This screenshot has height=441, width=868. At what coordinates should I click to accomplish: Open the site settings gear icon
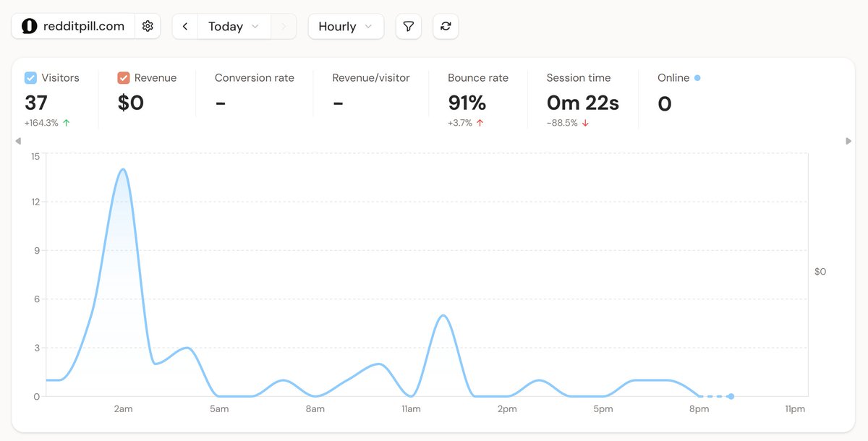[148, 26]
